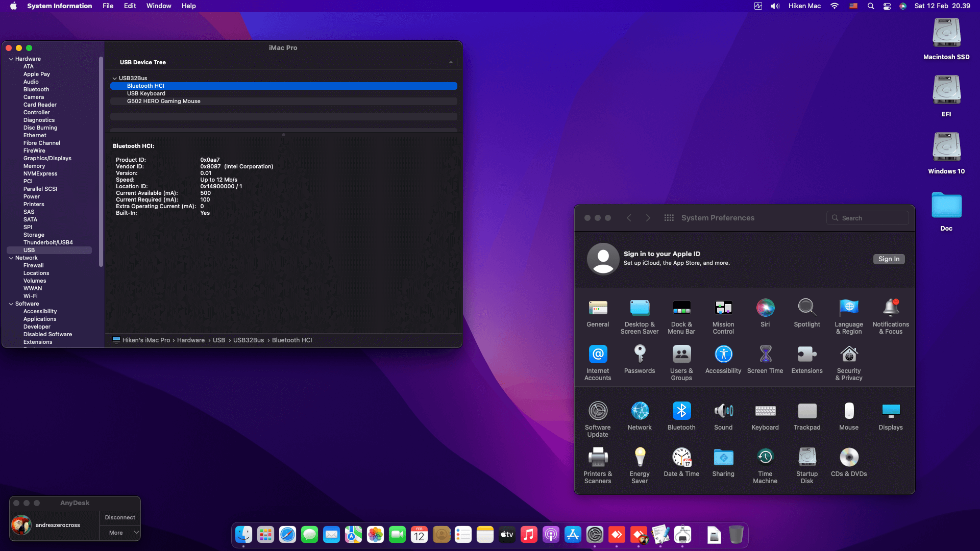Open the Startup Disk pane
The height and width of the screenshot is (551, 980).
[806, 458]
